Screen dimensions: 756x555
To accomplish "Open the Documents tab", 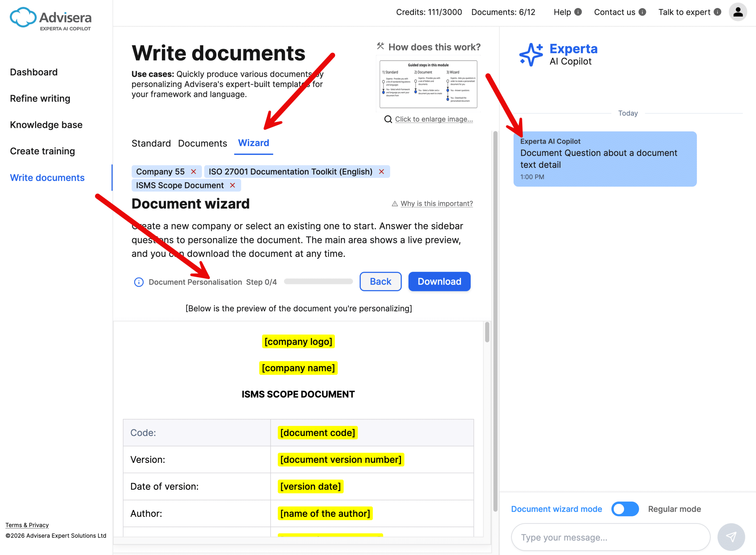I will coord(202,143).
